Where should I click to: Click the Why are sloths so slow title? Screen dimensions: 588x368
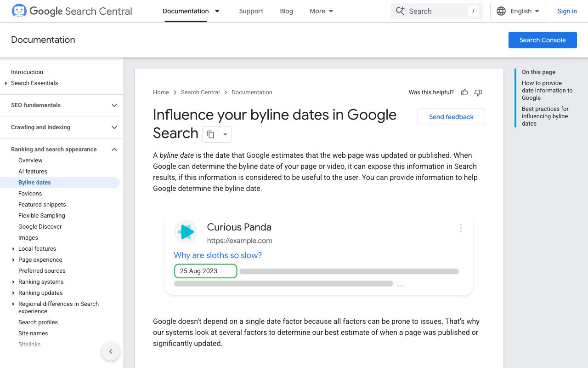(x=218, y=255)
